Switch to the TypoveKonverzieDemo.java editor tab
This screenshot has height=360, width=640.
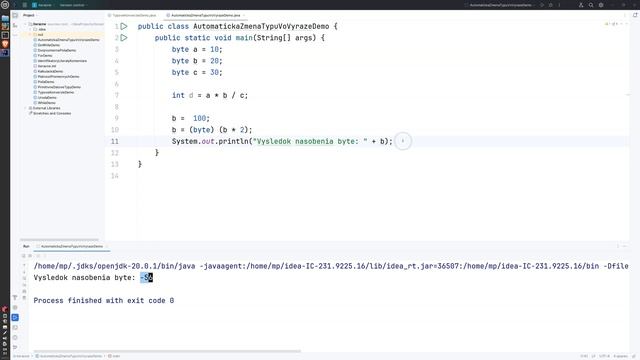tap(132, 15)
